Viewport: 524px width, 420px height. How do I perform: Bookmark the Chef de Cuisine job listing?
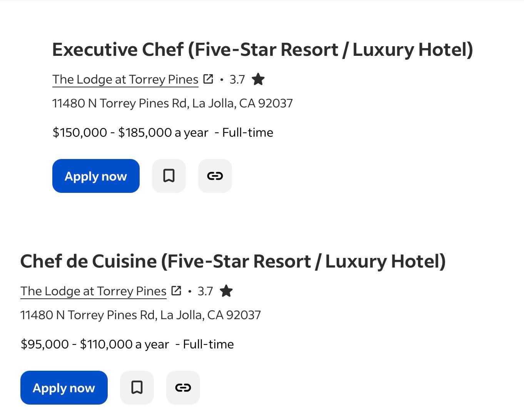[x=137, y=388]
